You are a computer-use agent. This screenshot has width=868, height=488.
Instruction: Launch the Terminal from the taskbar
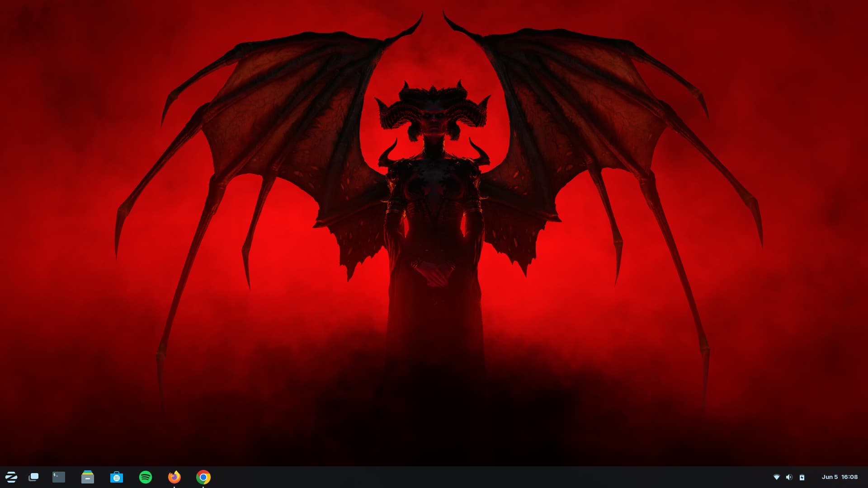tap(59, 477)
